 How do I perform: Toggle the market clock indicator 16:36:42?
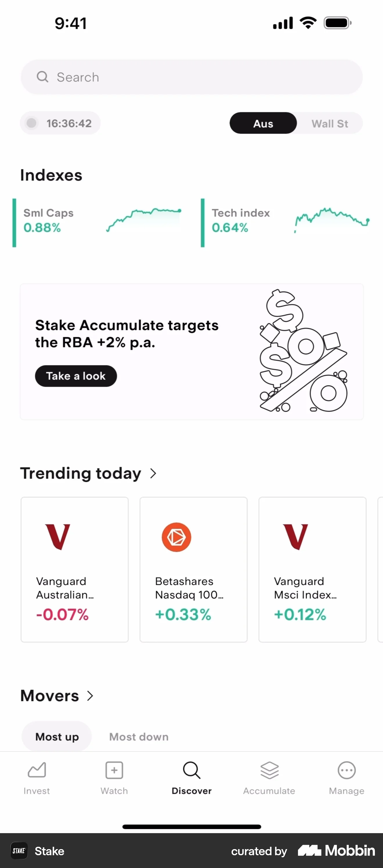(60, 123)
